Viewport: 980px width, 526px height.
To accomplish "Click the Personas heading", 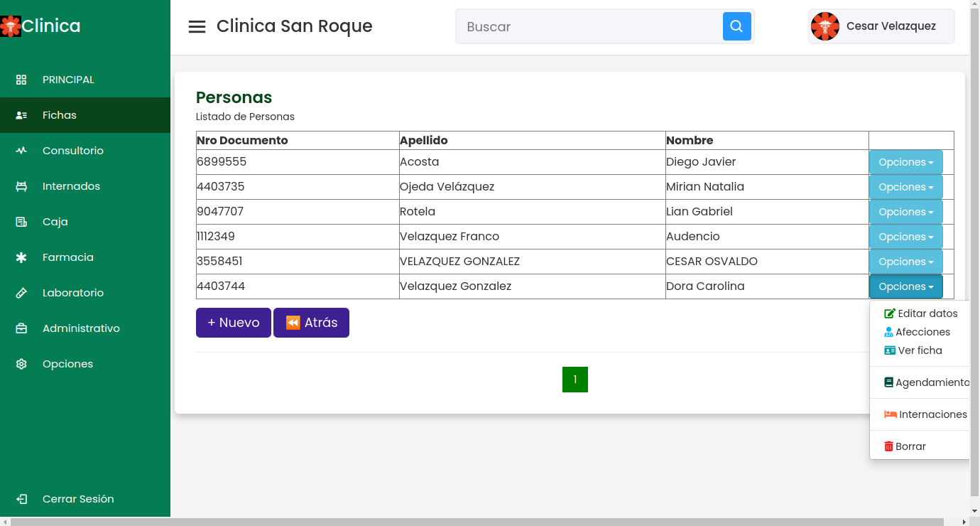I will [234, 97].
